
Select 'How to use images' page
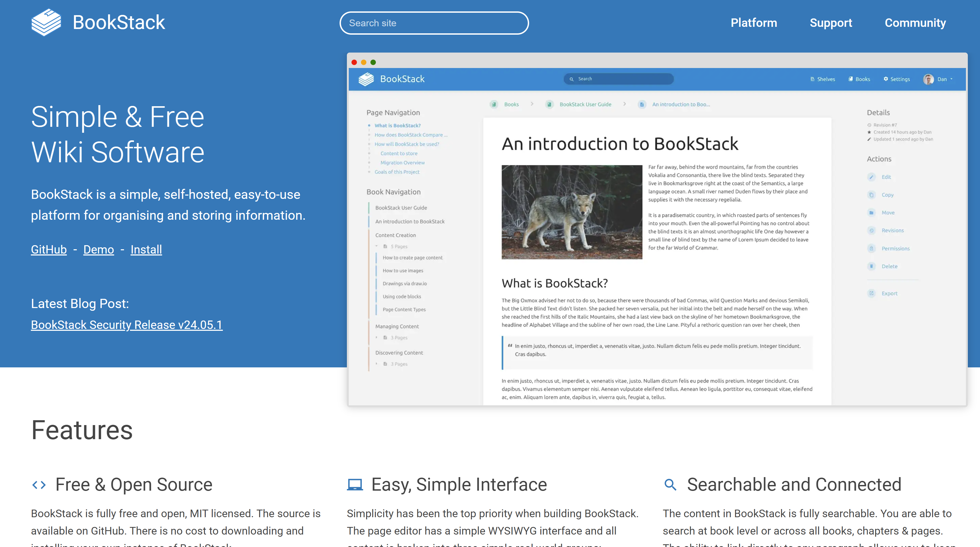(402, 271)
